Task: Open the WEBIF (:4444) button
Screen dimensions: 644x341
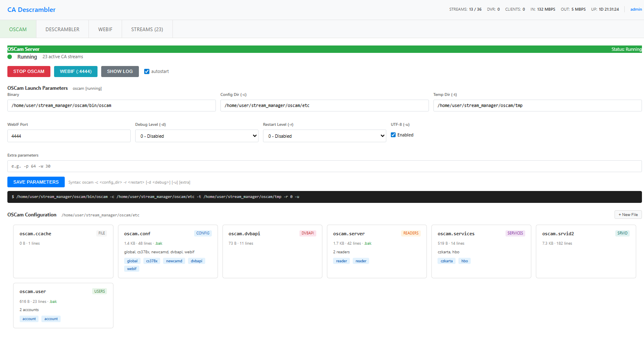Action: (76, 71)
